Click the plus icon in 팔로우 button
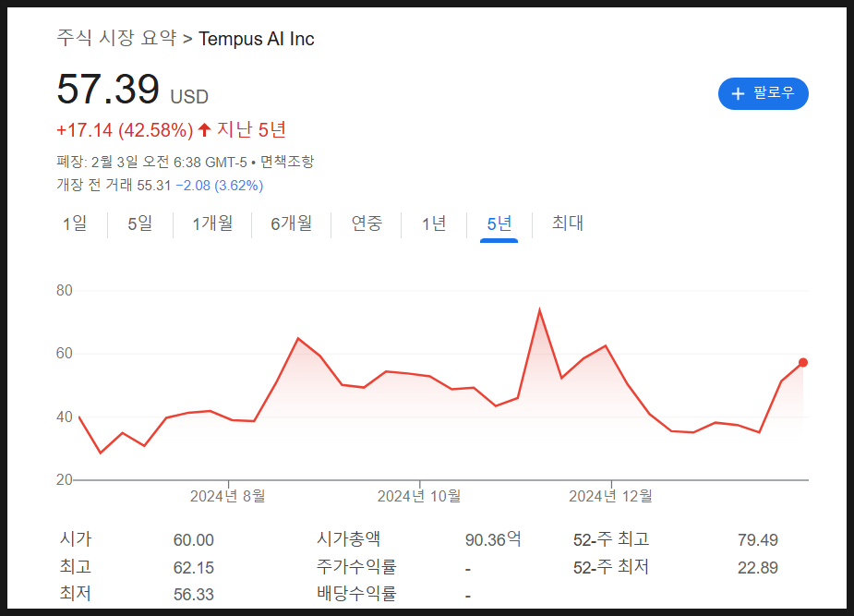The image size is (854, 616). pos(738,93)
